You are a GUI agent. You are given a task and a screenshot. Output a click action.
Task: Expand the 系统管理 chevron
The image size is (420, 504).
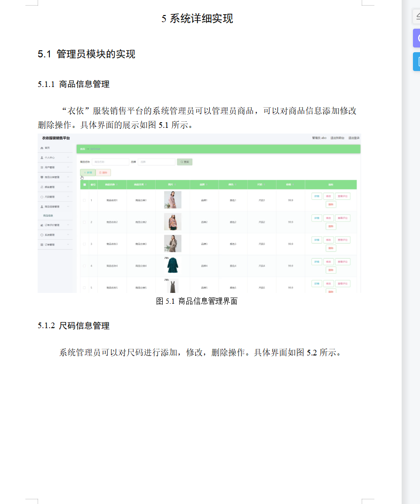click(68, 235)
